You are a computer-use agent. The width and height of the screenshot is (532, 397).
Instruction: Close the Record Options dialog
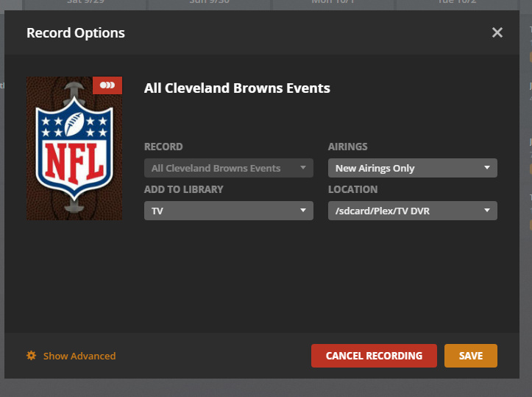(497, 32)
